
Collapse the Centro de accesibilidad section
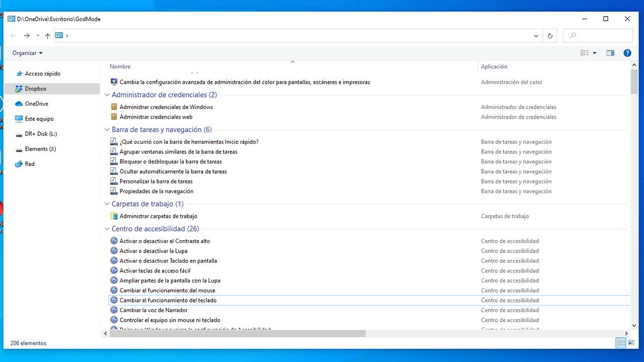coord(107,228)
